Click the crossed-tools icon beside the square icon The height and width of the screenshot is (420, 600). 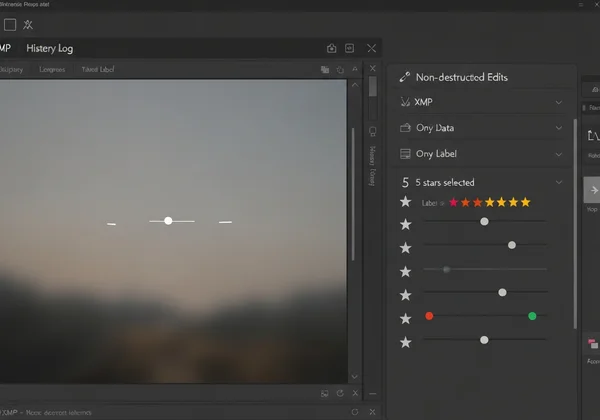pyautogui.click(x=28, y=25)
